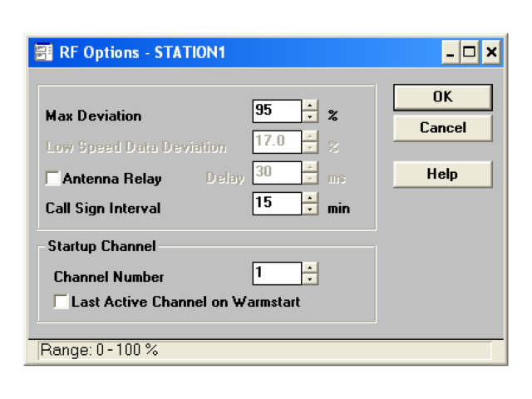This screenshot has height=399, width=532.
Task: Focus the Channel Number text field
Action: point(277,273)
